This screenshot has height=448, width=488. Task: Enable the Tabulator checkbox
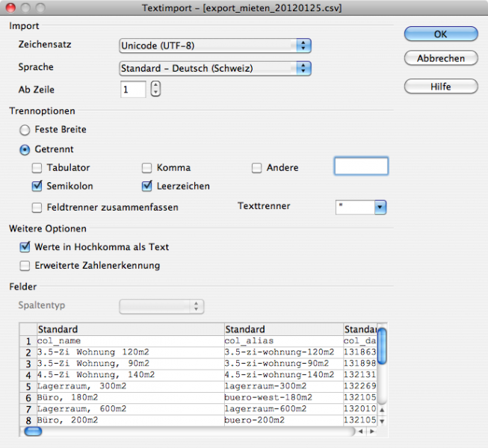37,168
